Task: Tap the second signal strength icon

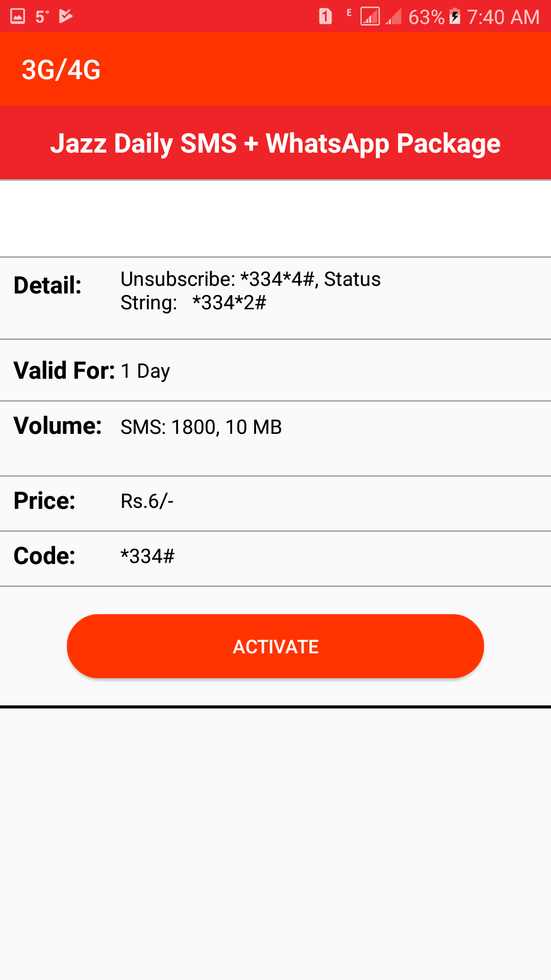Action: point(393,17)
